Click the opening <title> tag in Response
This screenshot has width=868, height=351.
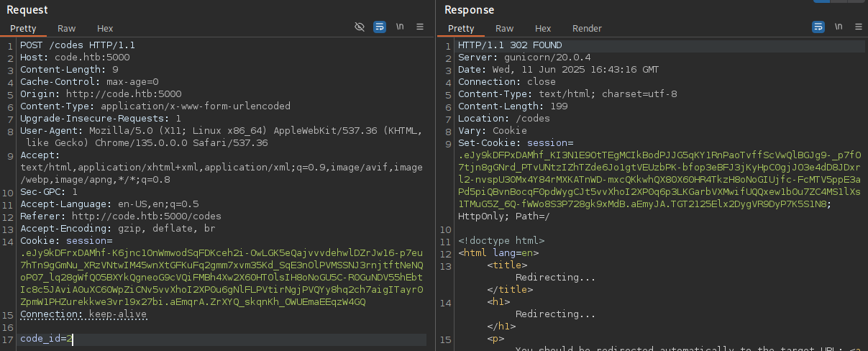507,265
